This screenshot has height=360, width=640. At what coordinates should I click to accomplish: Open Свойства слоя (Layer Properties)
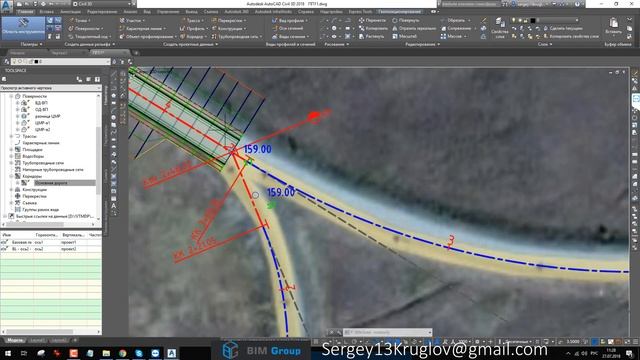[x=499, y=28]
